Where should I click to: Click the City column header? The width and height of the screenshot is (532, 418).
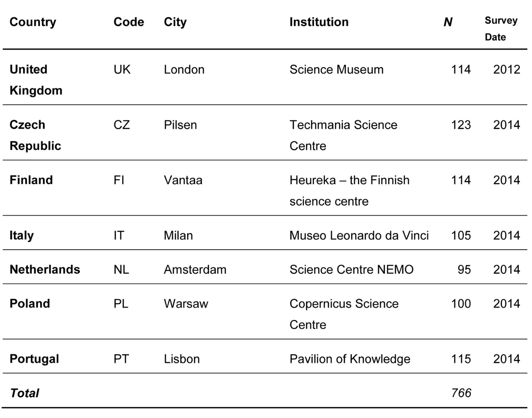pyautogui.click(x=175, y=22)
